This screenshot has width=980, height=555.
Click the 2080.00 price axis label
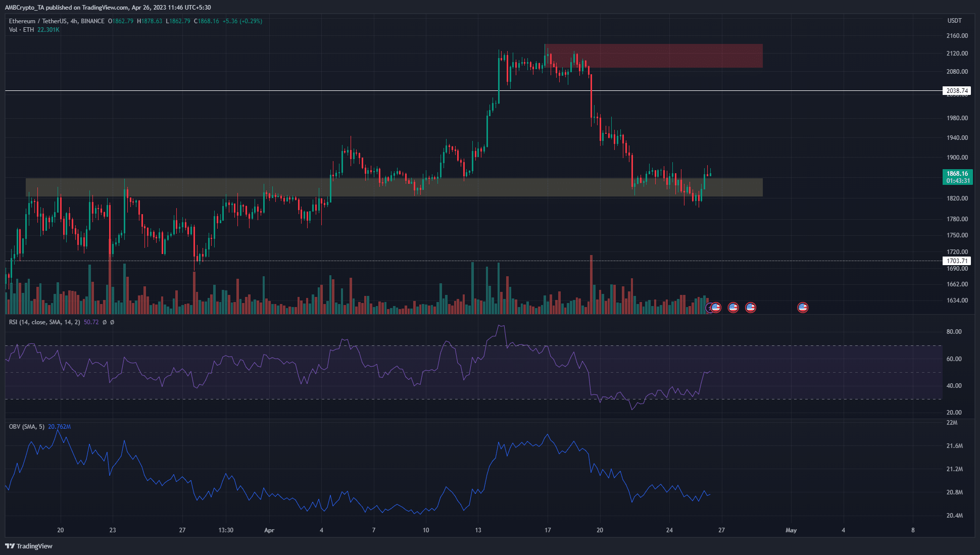(x=957, y=72)
